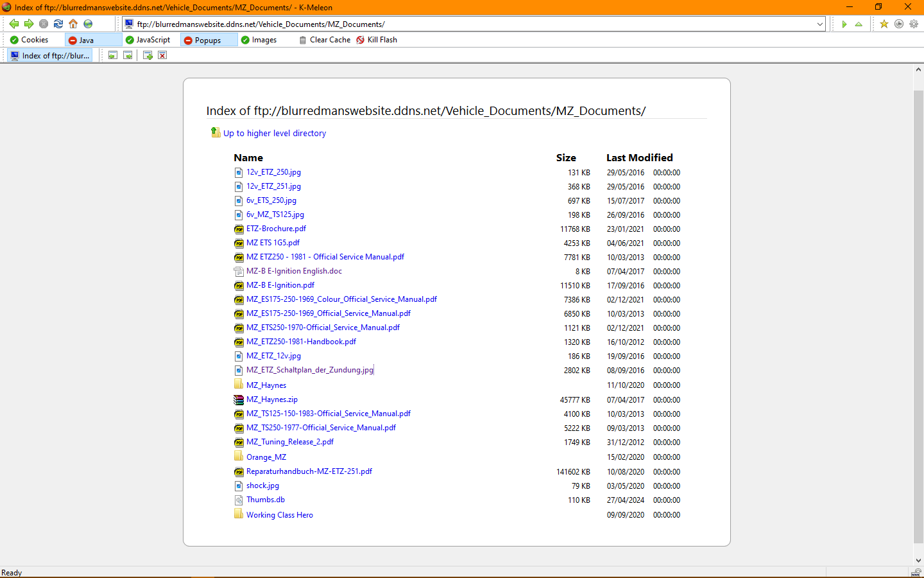This screenshot has height=578, width=924.
Task: Click the globe search icon in navigation toolbar
Action: tap(88, 24)
